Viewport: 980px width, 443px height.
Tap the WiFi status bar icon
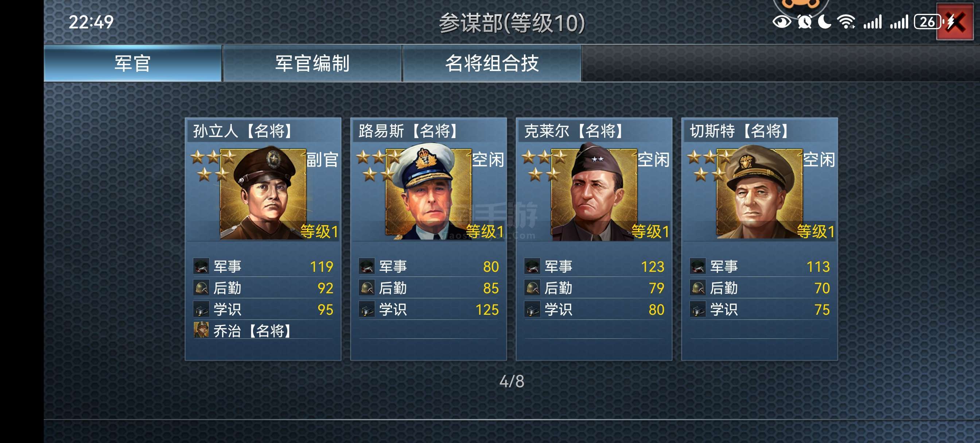pos(846,21)
